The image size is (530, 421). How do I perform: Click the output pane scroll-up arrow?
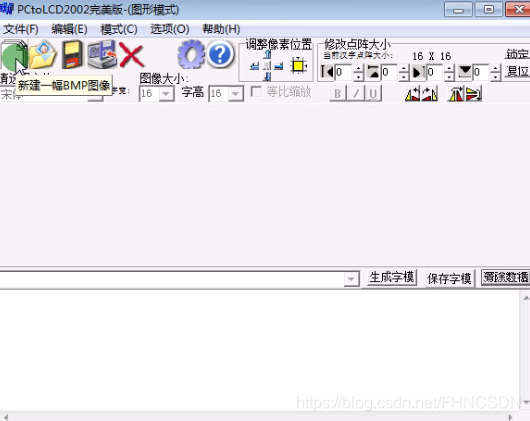click(x=526, y=298)
